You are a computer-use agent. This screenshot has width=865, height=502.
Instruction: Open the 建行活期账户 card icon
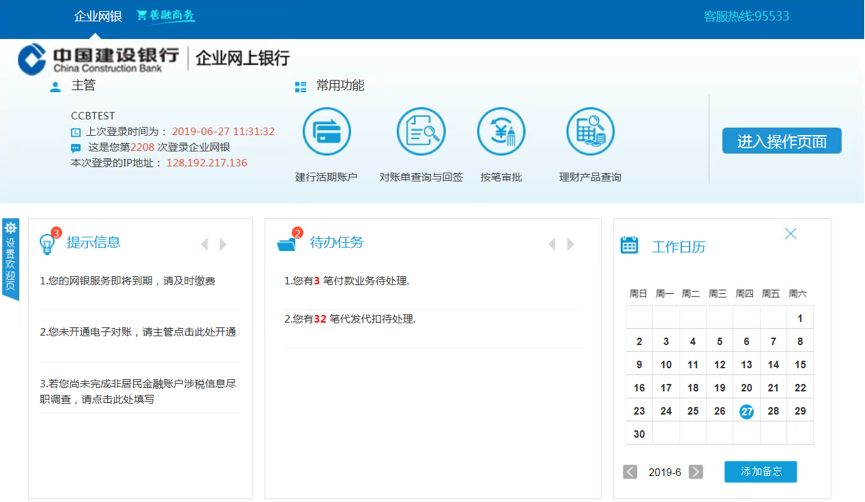[327, 132]
